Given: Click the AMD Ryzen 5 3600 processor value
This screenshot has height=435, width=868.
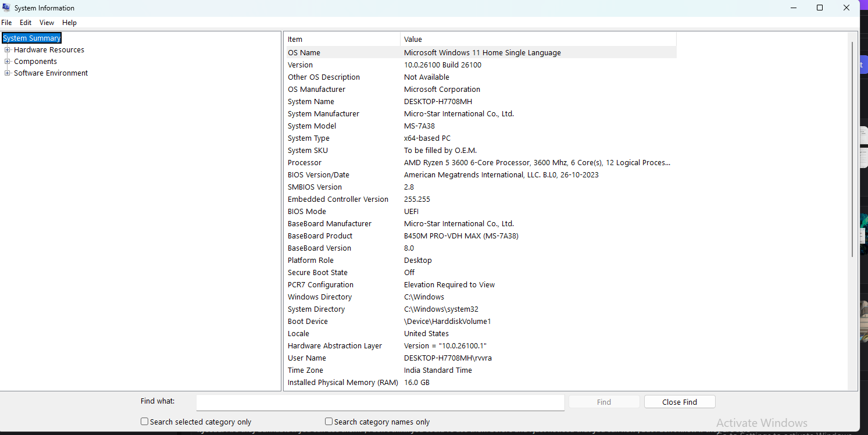Looking at the screenshot, I should click(x=537, y=163).
